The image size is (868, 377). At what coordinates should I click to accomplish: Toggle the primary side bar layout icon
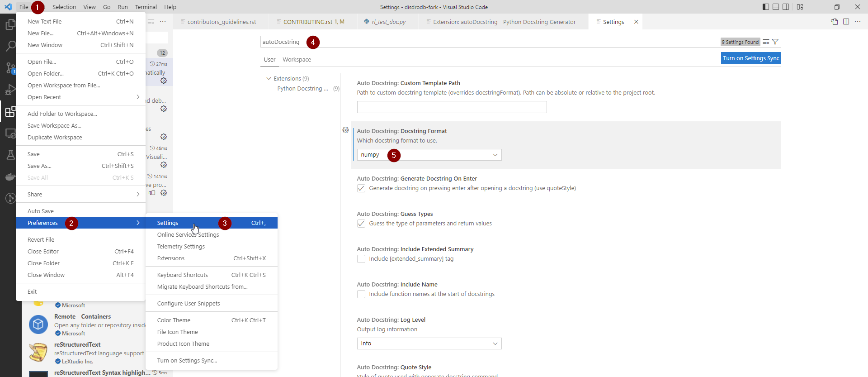click(765, 7)
